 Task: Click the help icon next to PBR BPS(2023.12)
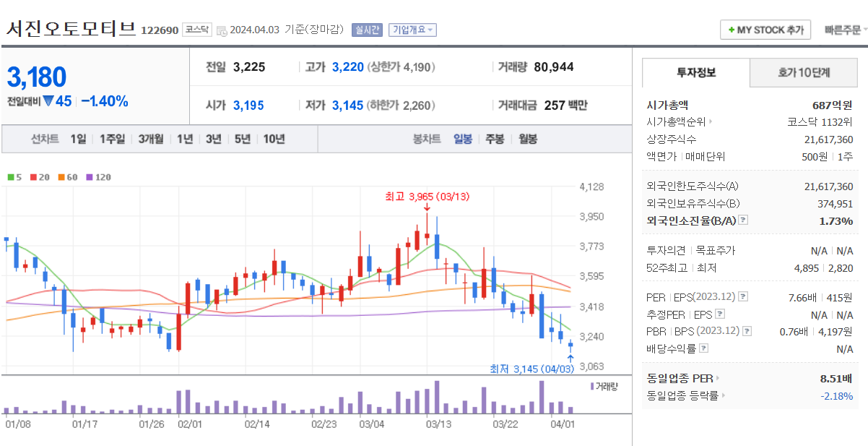(747, 331)
